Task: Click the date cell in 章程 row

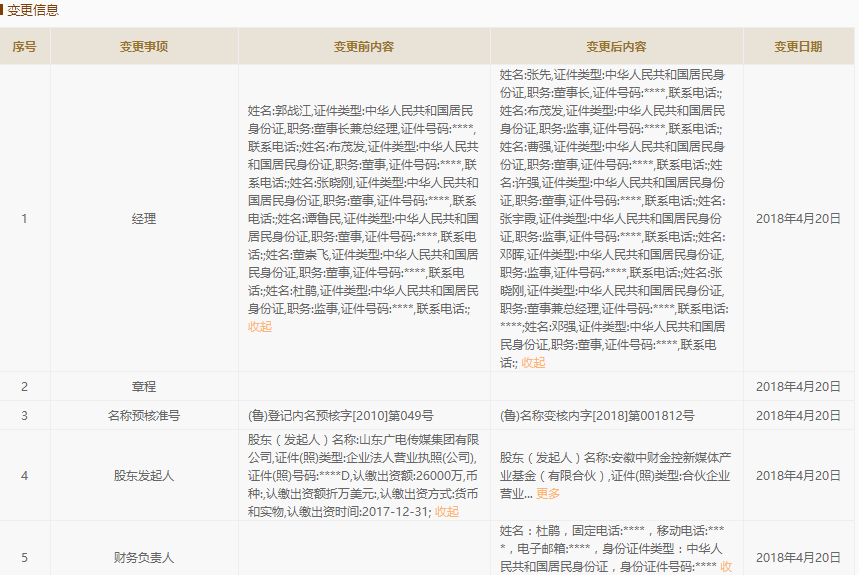Action: 798,387
